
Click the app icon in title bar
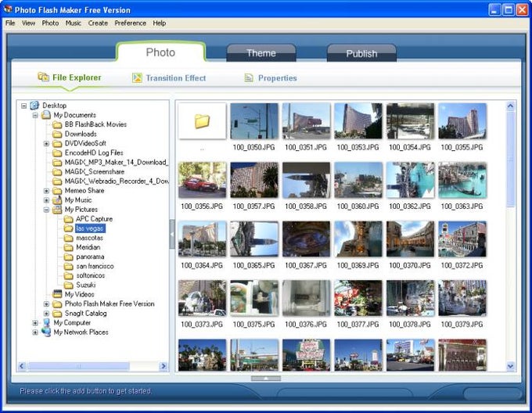pyautogui.click(x=8, y=9)
